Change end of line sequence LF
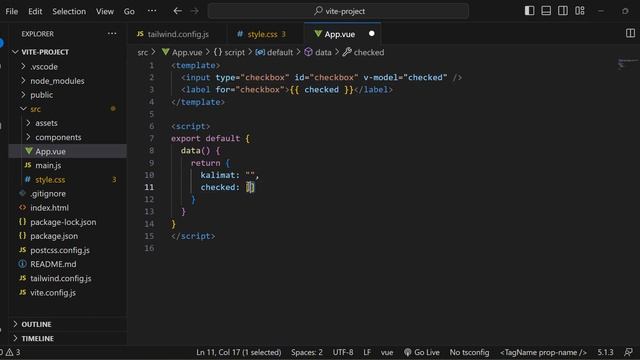The height and width of the screenshot is (360, 640). pos(367,352)
